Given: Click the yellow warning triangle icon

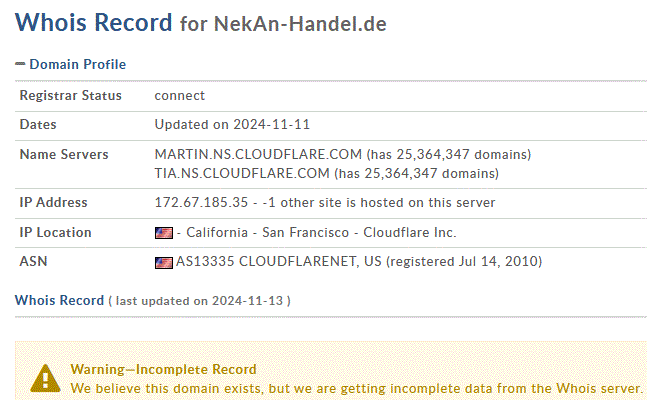Looking at the screenshot, I should 45,378.
